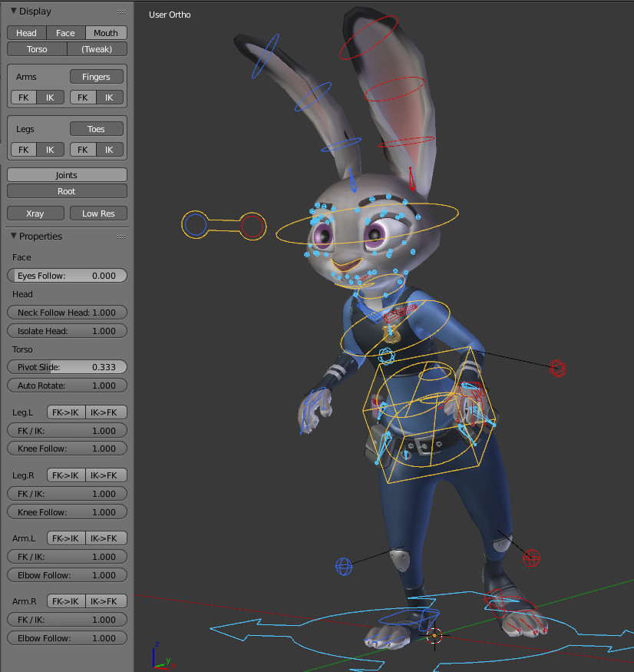
Task: Snap Leg.L with IK->FK button
Action: coord(104,412)
